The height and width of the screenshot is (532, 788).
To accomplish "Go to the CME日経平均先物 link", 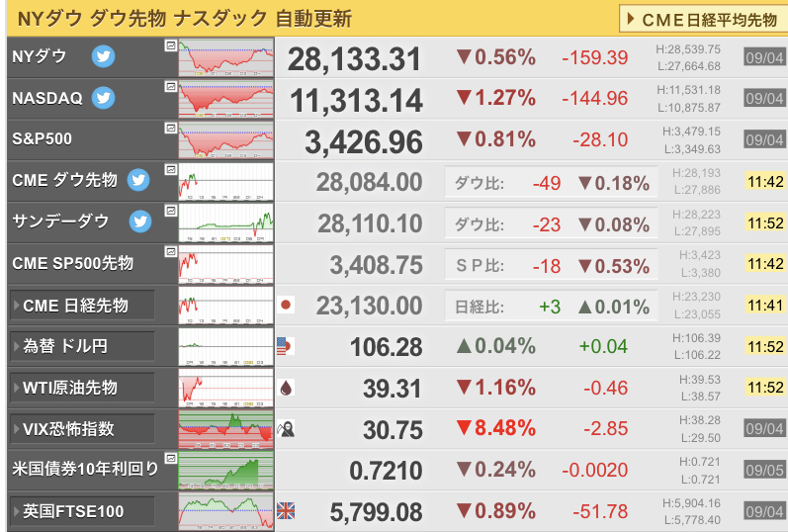I will tap(704, 19).
